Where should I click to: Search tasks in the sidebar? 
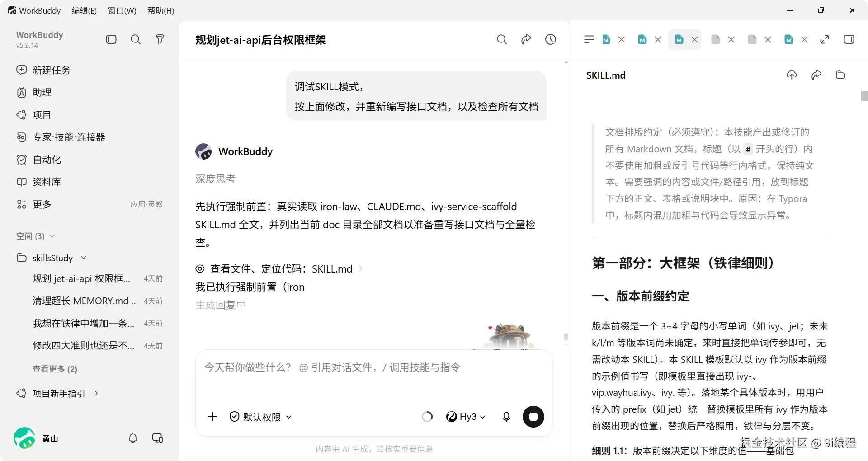[136, 39]
